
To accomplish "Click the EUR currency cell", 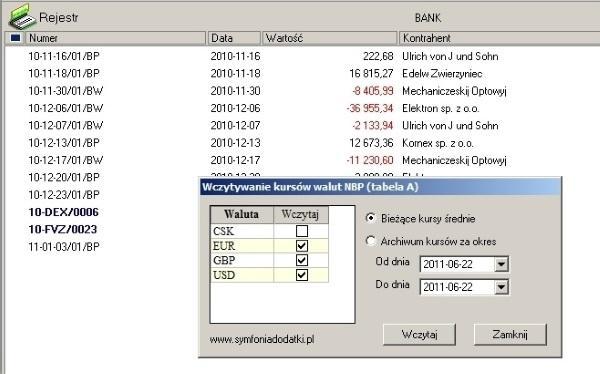I will [242, 246].
